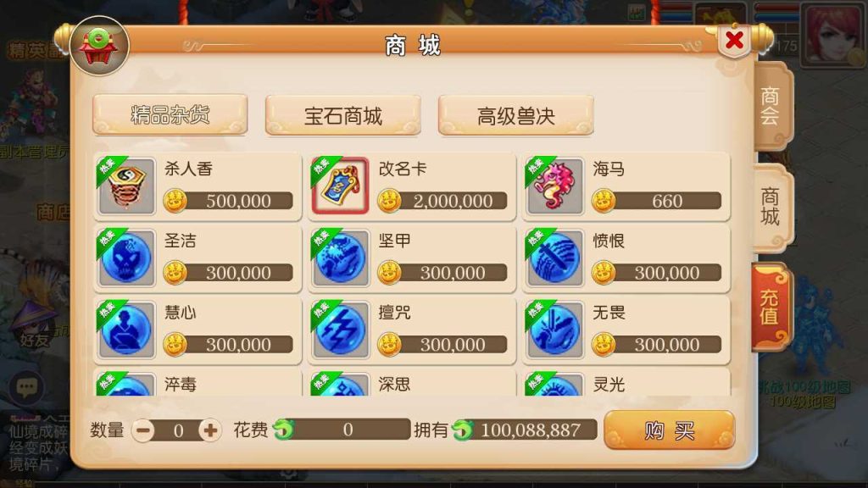
Task: Select the 愤恨 sword skill orb
Action: (x=554, y=258)
